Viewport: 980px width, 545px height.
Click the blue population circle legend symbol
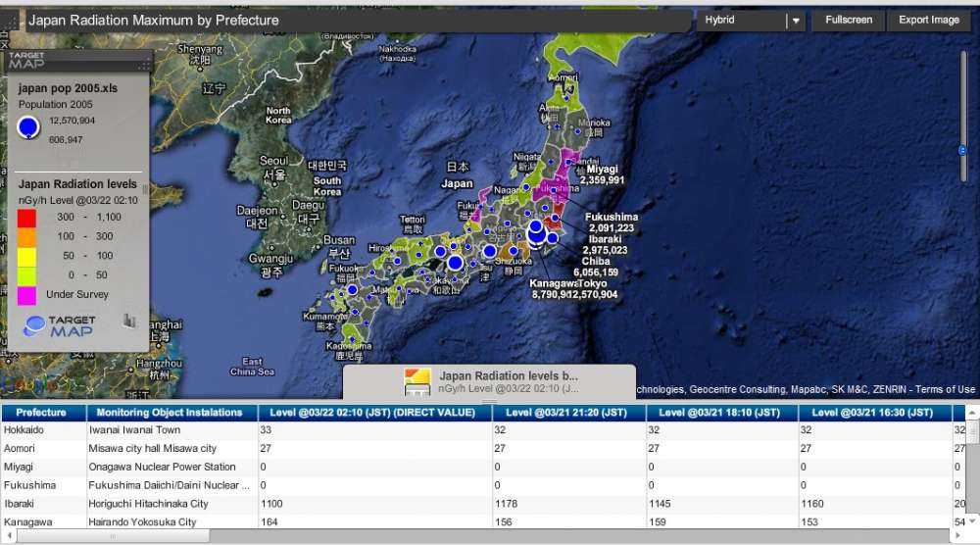(29, 126)
